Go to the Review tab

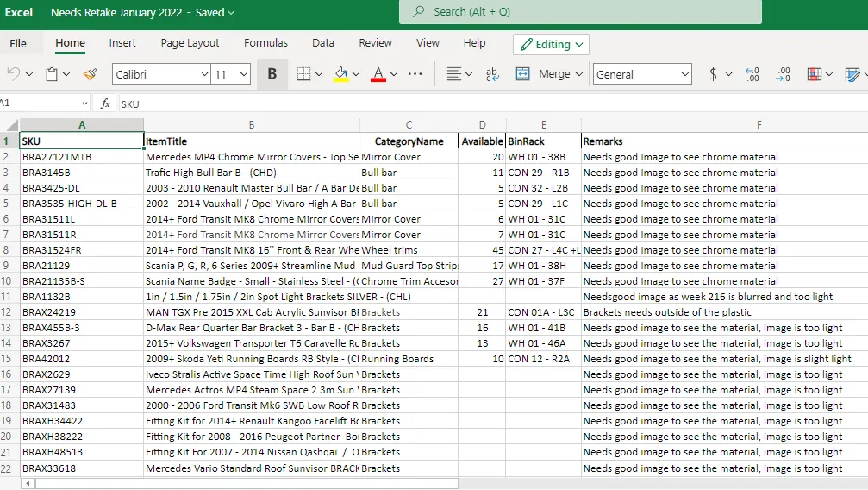click(x=375, y=42)
